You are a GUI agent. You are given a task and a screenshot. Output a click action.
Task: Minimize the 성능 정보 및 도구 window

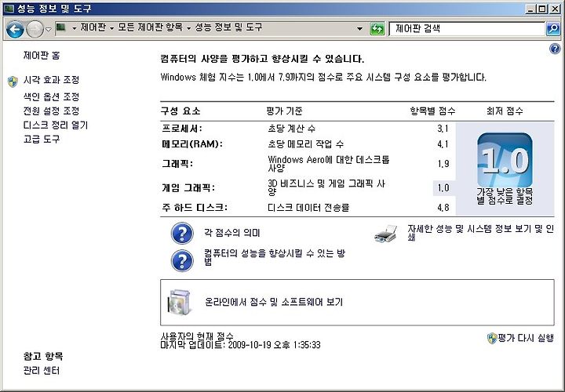[530, 9]
